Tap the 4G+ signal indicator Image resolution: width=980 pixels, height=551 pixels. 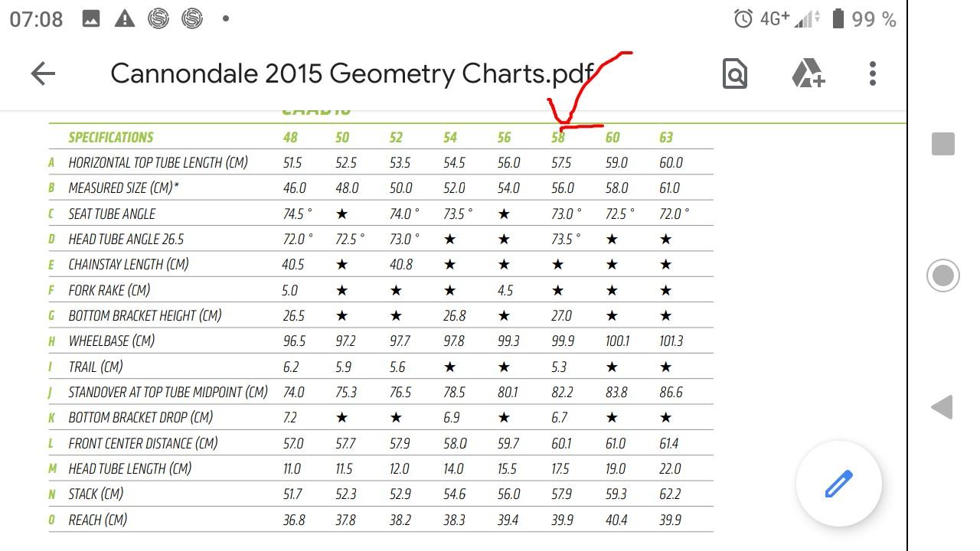[x=775, y=18]
